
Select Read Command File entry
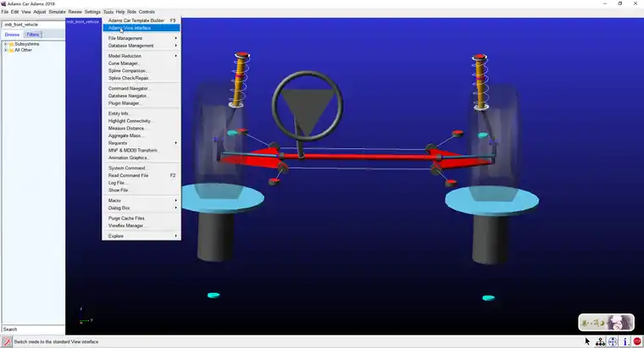[142, 175]
